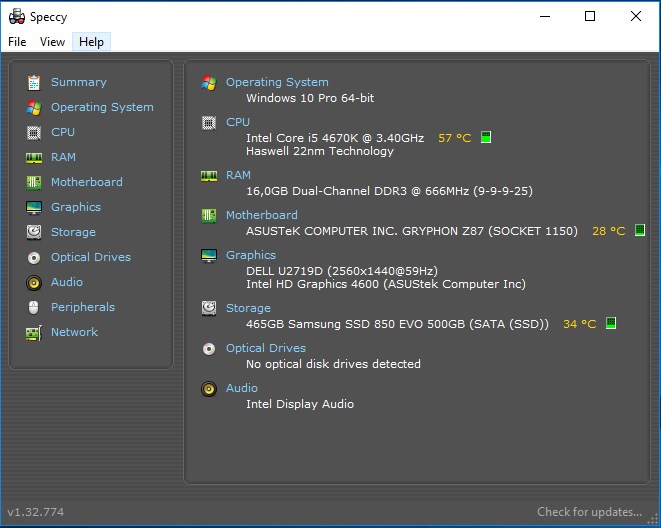This screenshot has height=528, width=661.
Task: Click Audio heading link in summary panel
Action: (242, 388)
